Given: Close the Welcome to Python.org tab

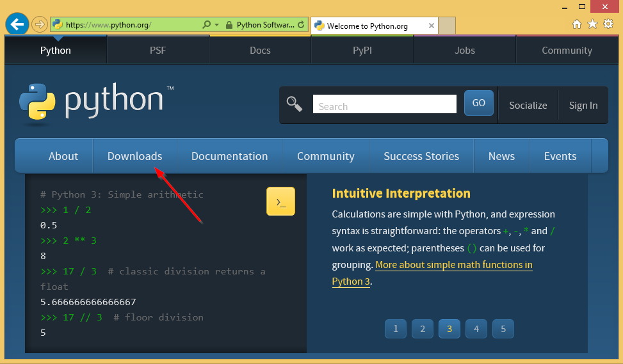Looking at the screenshot, I should click(431, 26).
